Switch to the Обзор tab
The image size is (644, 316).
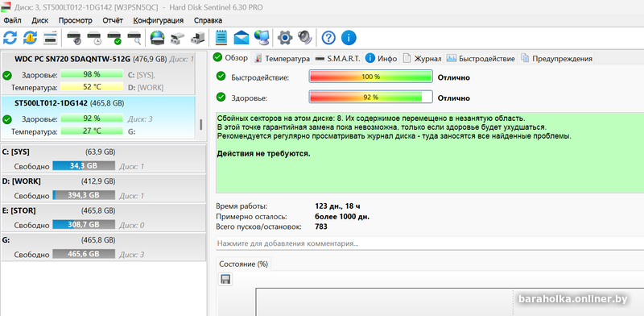click(x=231, y=57)
